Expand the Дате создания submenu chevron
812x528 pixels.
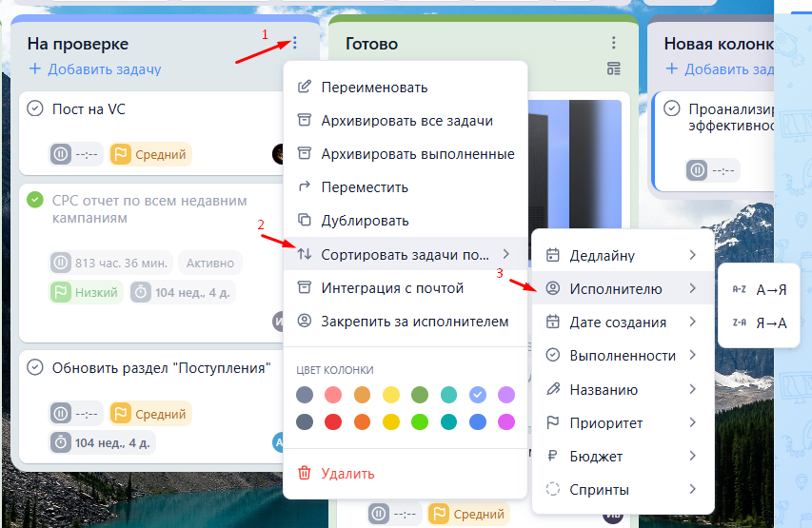tap(692, 322)
